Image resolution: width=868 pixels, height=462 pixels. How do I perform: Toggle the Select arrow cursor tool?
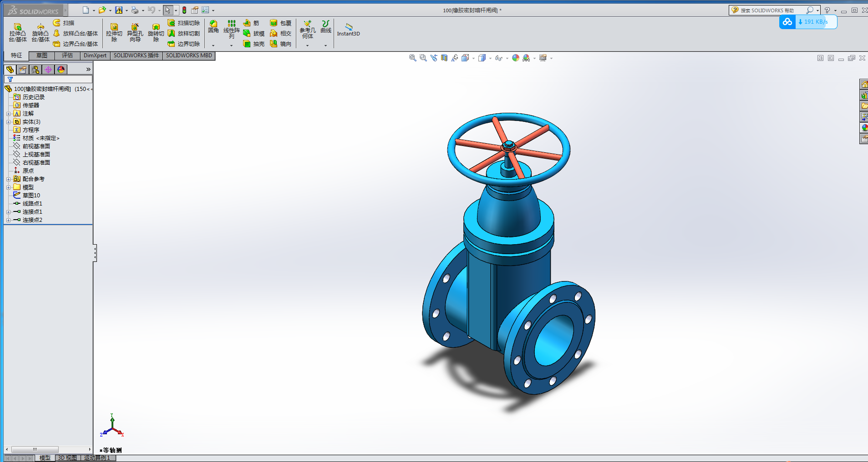tap(168, 10)
